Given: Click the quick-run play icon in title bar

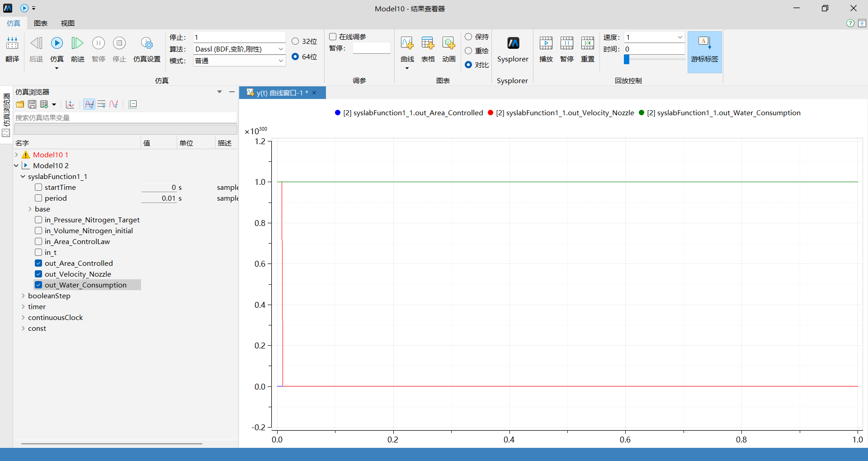Looking at the screenshot, I should (24, 8).
